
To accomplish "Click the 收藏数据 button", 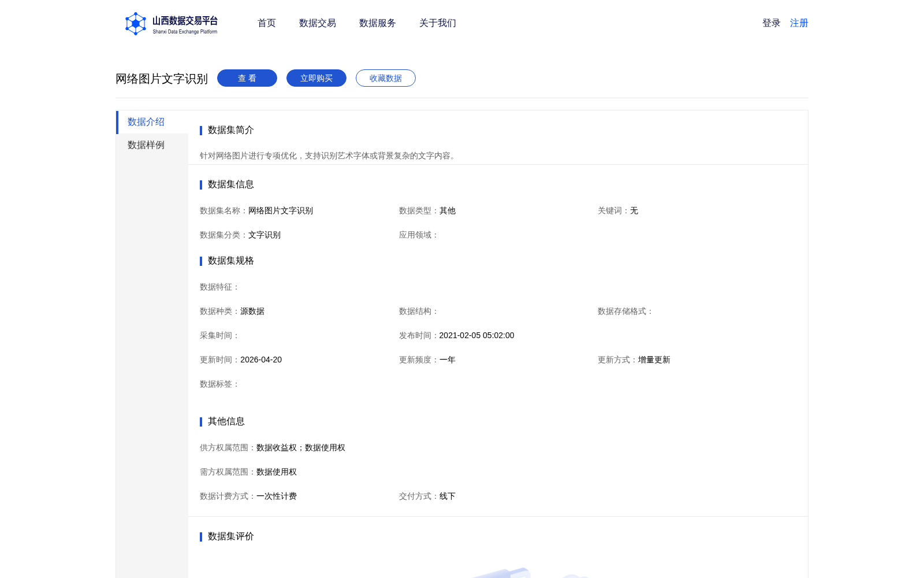I will tap(386, 78).
